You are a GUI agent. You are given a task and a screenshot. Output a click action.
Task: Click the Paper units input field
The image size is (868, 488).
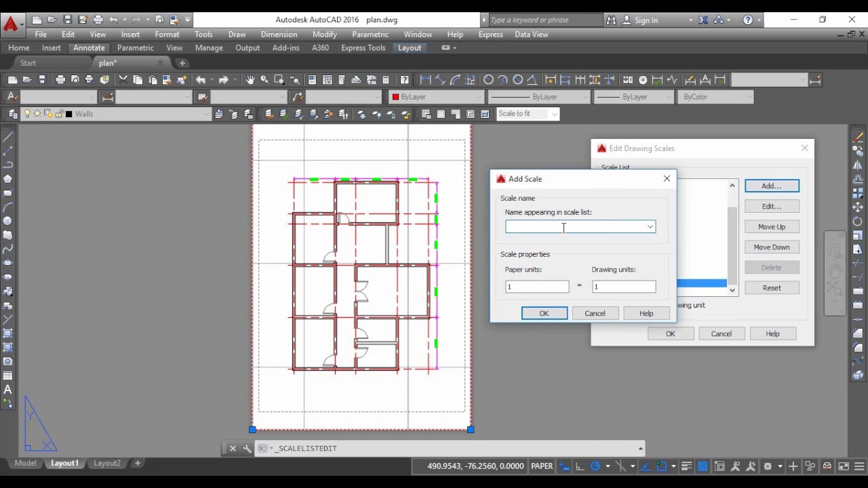click(x=537, y=287)
